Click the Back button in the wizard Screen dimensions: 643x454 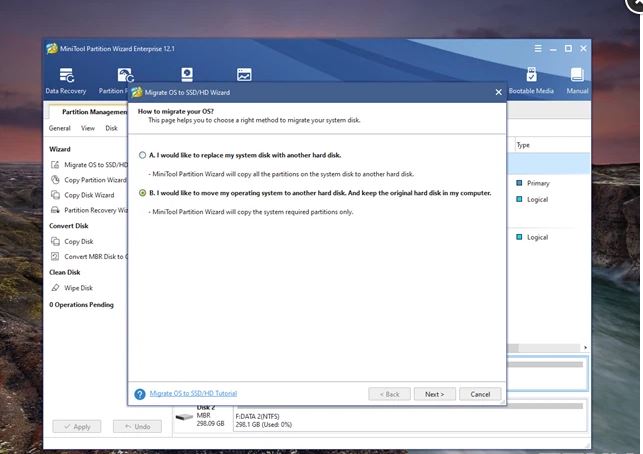389,394
